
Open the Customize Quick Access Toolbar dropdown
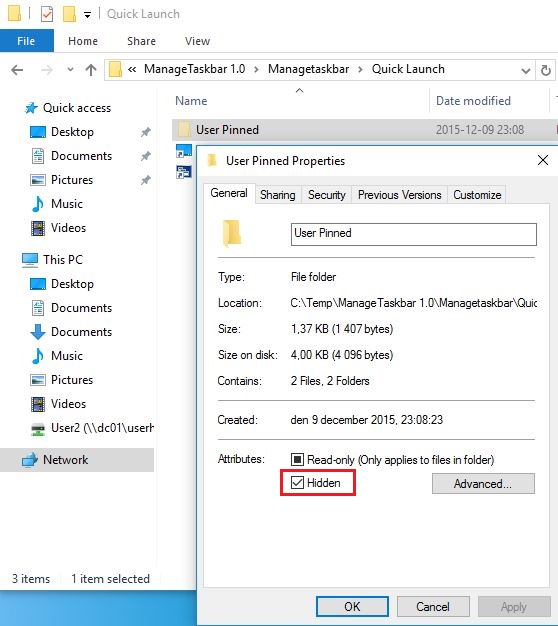click(x=87, y=15)
